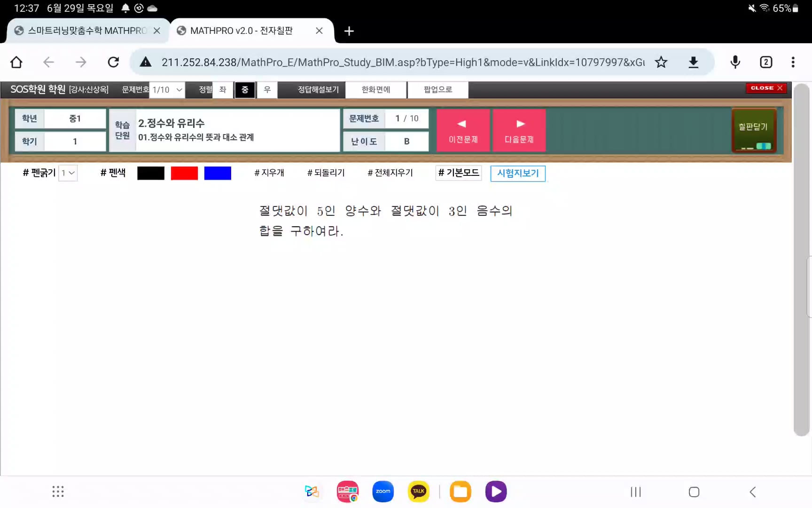Select the MATHPRO v2.0 전자칠판 tab
Image resolution: width=812 pixels, height=508 pixels.
coord(241,30)
